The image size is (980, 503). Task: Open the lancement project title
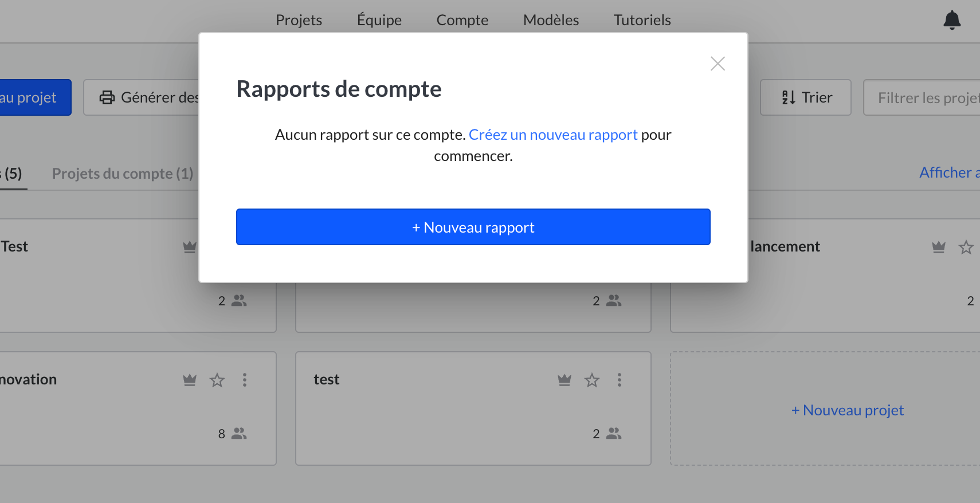[x=785, y=246]
